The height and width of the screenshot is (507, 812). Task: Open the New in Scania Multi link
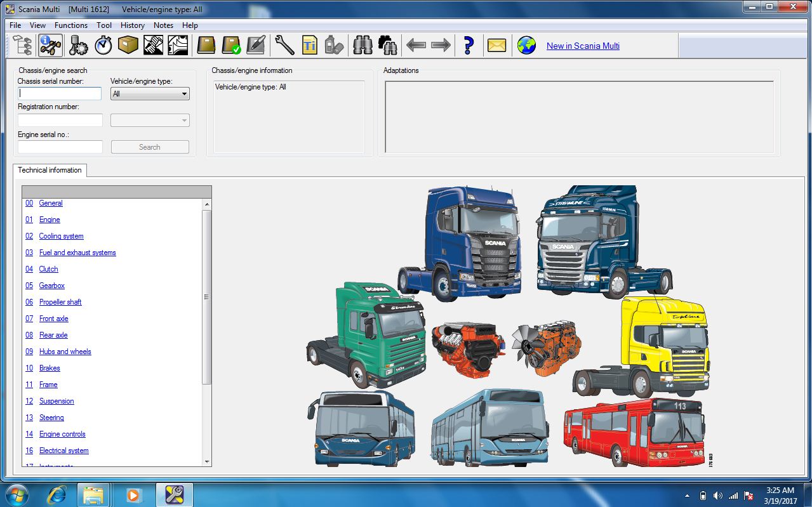tap(583, 46)
